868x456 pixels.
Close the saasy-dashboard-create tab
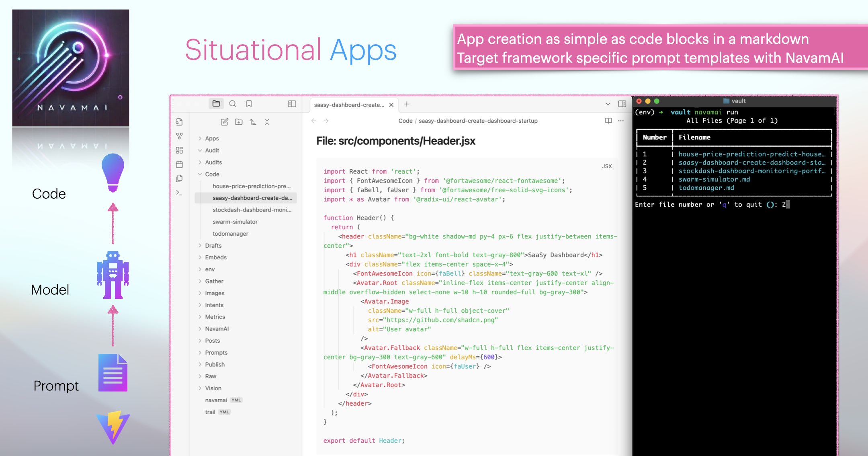pyautogui.click(x=391, y=105)
